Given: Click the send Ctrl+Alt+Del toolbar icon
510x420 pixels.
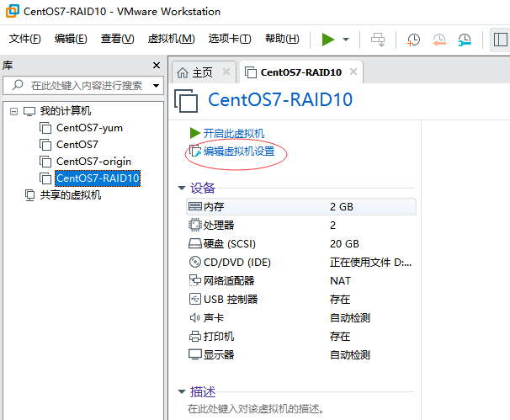Looking at the screenshot, I should [x=378, y=40].
